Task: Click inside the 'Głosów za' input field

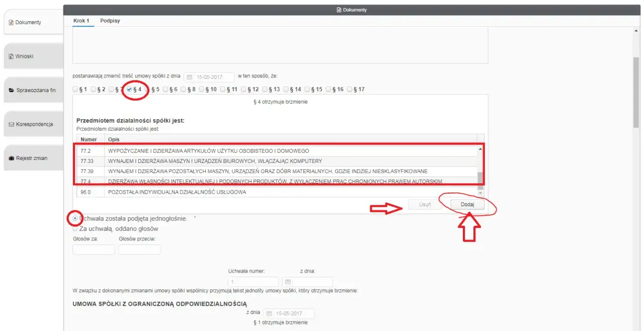Action: pyautogui.click(x=93, y=249)
